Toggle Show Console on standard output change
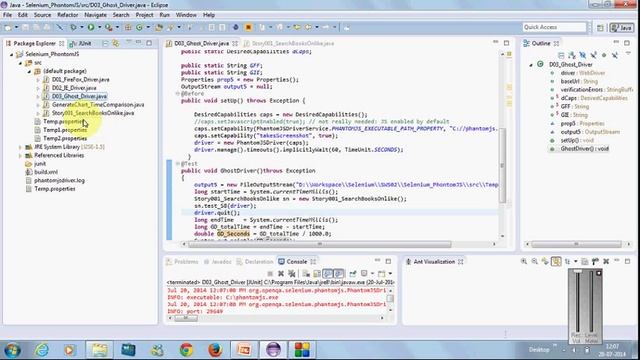The image size is (640, 360). coord(328,273)
